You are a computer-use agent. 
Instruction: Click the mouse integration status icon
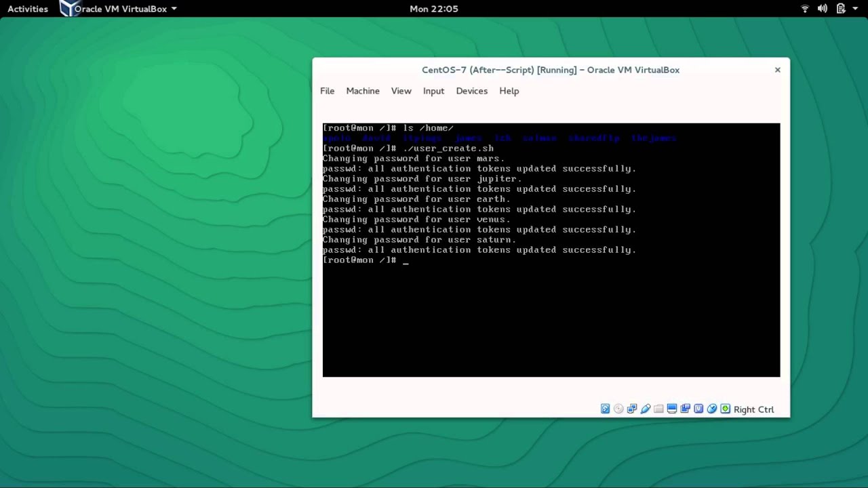click(x=712, y=409)
